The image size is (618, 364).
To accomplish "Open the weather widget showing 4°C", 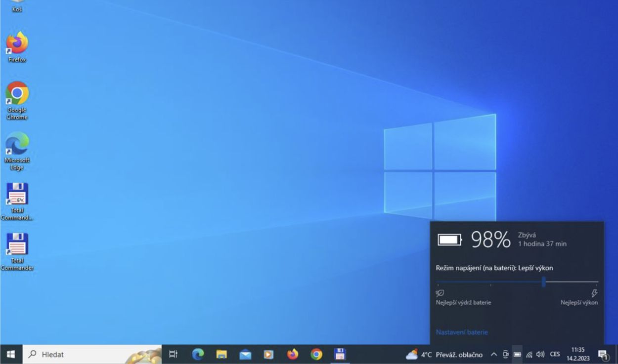I will point(443,354).
